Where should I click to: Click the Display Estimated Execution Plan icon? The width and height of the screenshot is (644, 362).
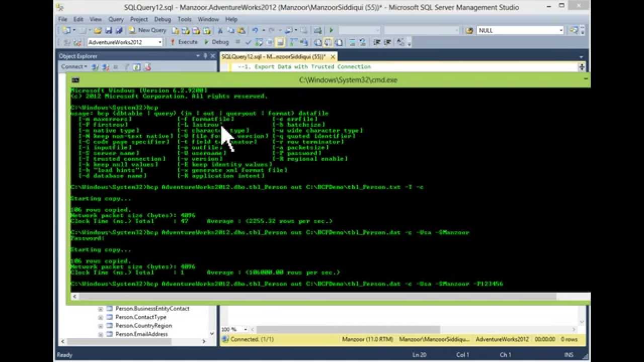pos(259,42)
